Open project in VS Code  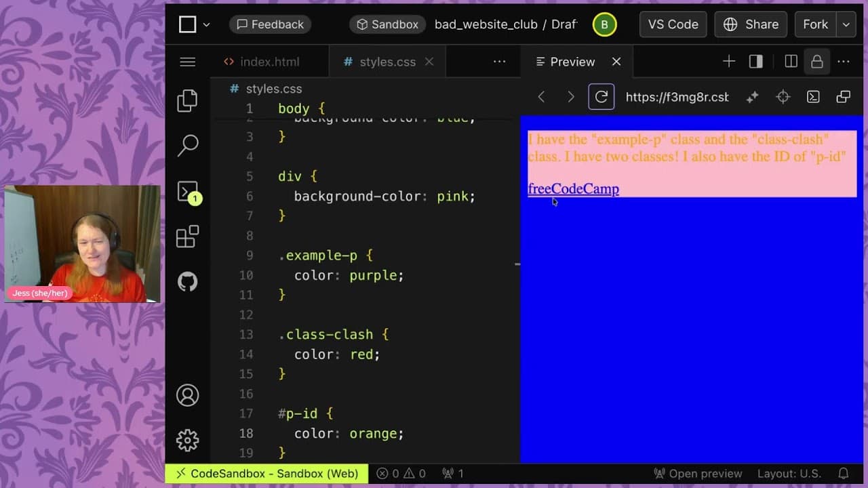pyautogui.click(x=673, y=24)
